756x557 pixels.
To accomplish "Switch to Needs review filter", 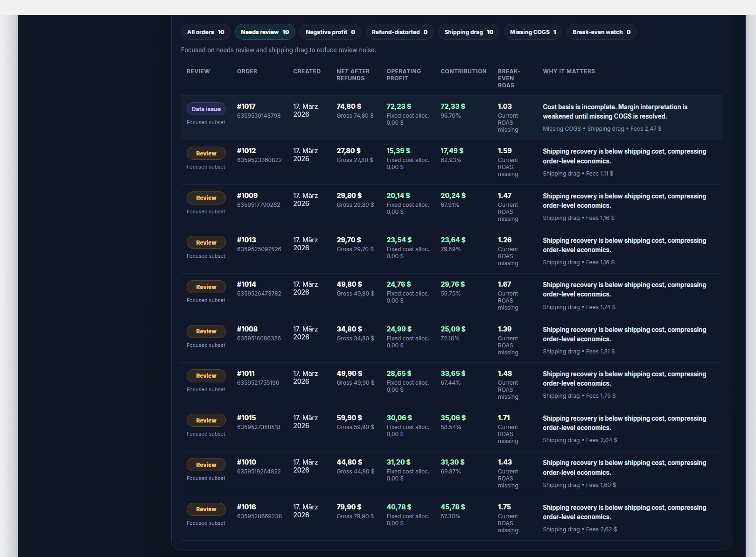I will pyautogui.click(x=265, y=32).
